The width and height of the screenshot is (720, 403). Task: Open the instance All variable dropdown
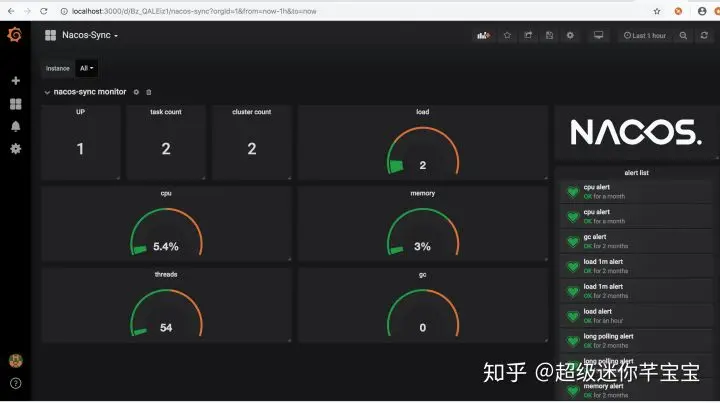[x=86, y=68]
